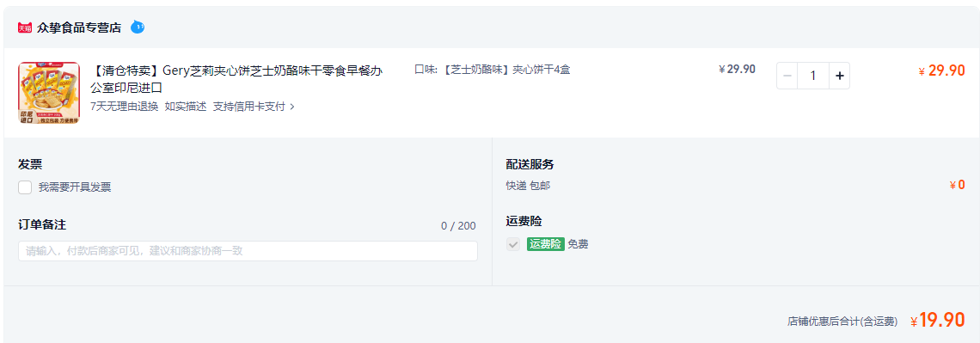Open the blue Wangwang chat icon

click(x=138, y=27)
